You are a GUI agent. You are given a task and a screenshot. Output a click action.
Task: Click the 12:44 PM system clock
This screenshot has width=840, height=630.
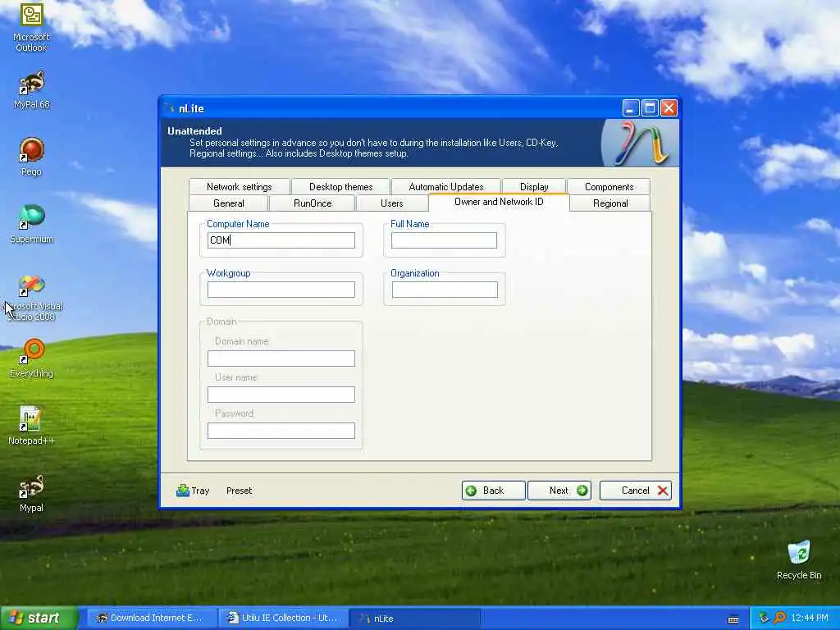click(810, 618)
